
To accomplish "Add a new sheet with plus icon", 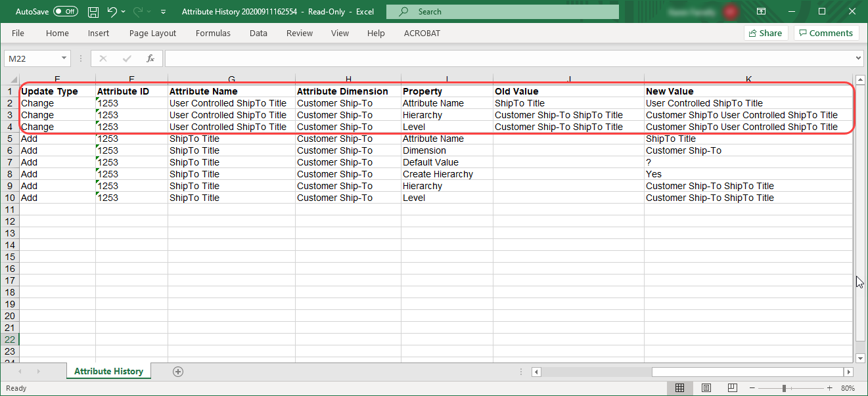I will tap(177, 372).
